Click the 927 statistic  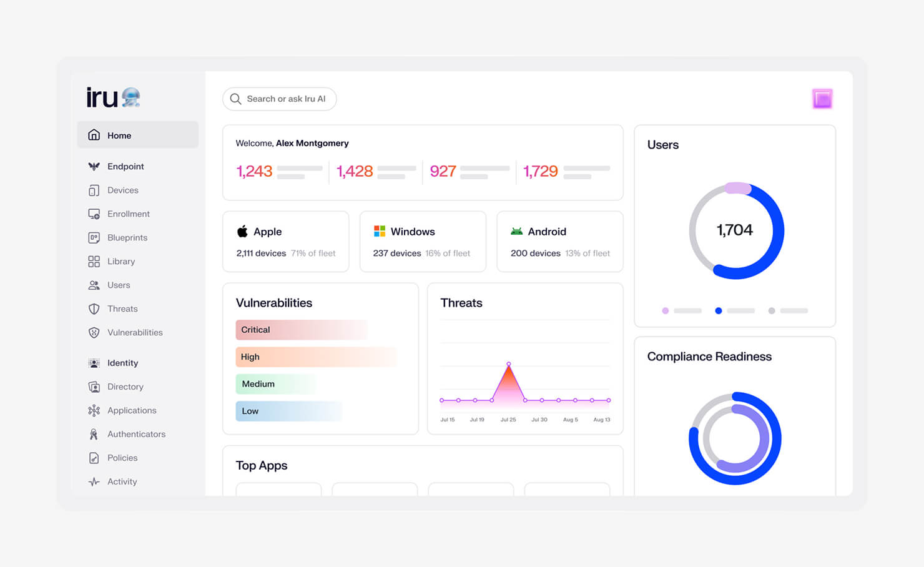click(443, 171)
